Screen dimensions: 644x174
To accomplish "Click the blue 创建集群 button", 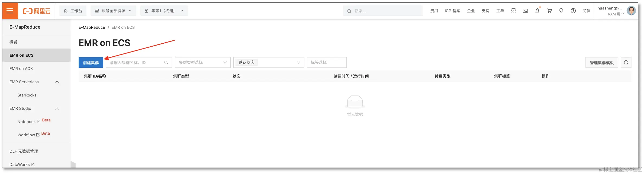I will point(91,63).
